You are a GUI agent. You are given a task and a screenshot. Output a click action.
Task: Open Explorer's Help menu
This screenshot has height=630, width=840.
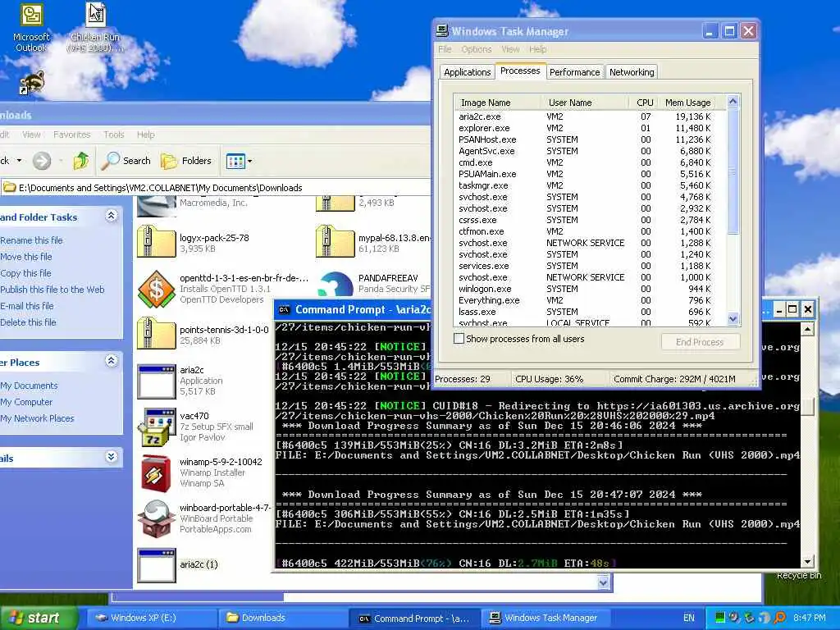coord(146,135)
